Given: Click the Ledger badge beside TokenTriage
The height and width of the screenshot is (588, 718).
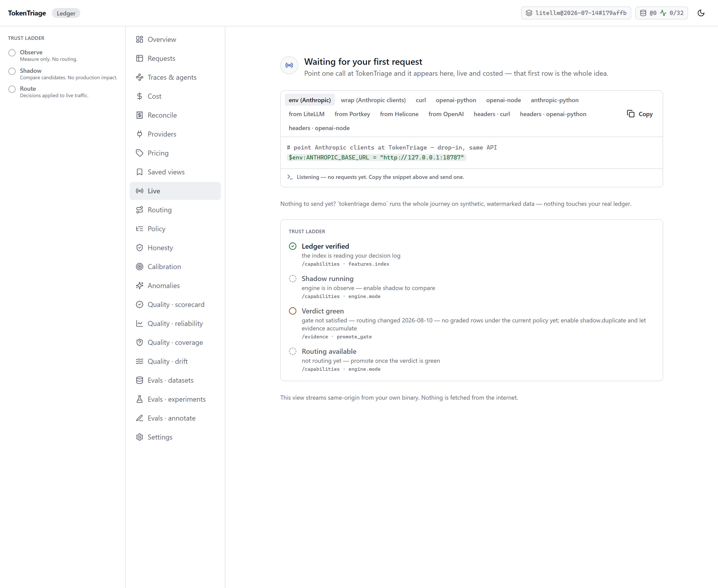Looking at the screenshot, I should [x=66, y=13].
